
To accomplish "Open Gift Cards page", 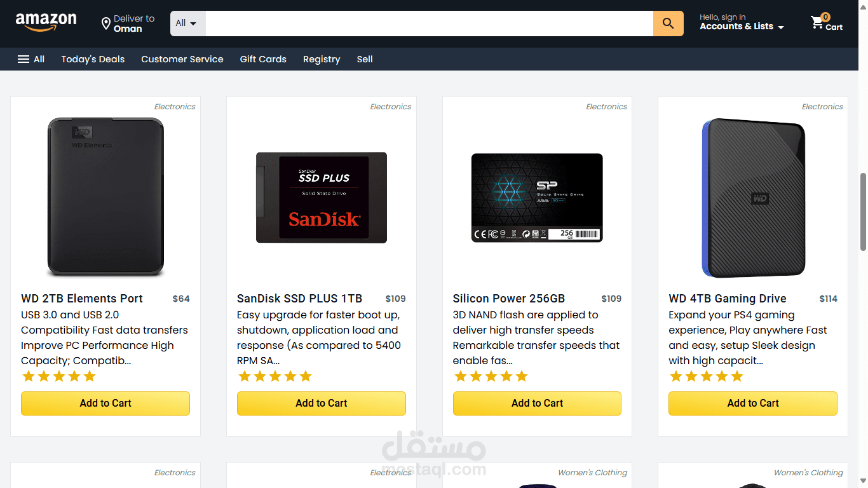I will (x=263, y=59).
